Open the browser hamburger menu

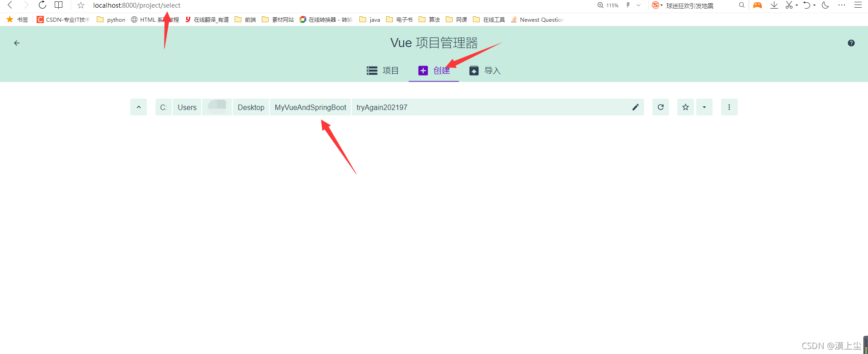(x=858, y=5)
